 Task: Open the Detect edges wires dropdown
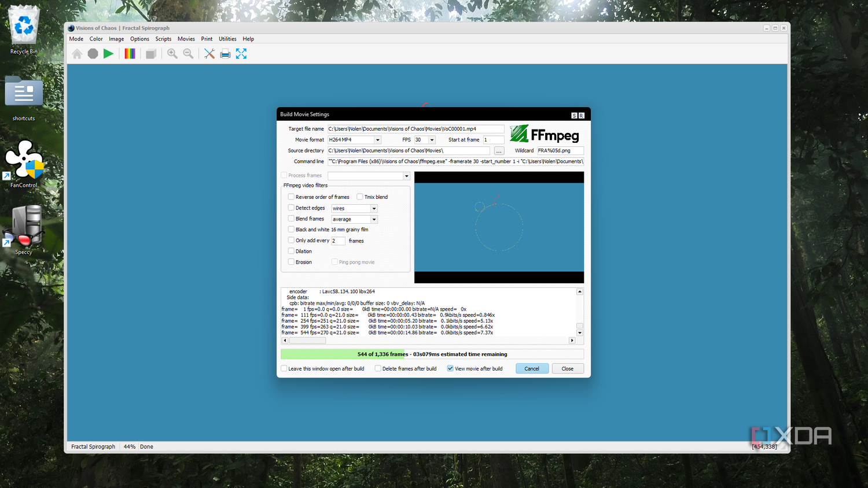click(374, 208)
